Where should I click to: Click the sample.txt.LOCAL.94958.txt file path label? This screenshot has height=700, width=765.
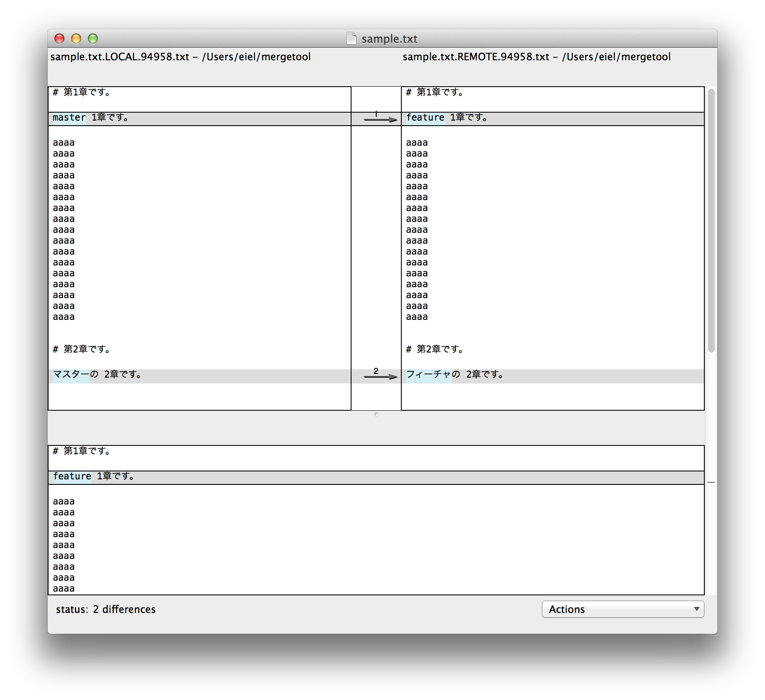[180, 57]
